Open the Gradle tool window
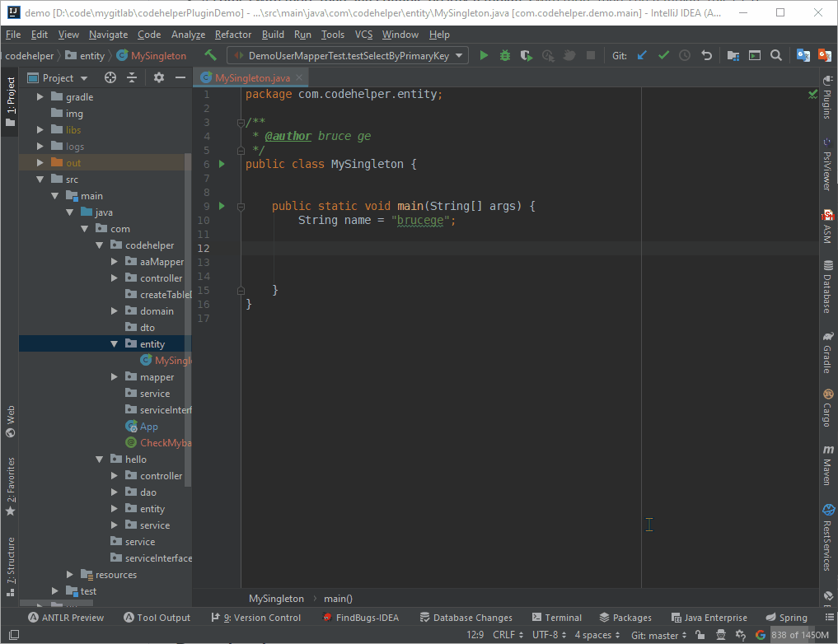Screen dimensions: 838x644 point(827,352)
